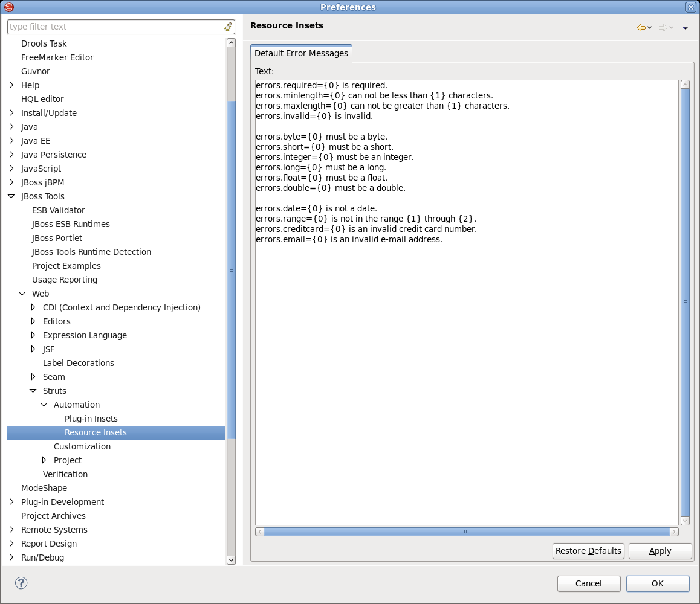
Task: Open the back history dropdown arrow
Action: pyautogui.click(x=650, y=28)
